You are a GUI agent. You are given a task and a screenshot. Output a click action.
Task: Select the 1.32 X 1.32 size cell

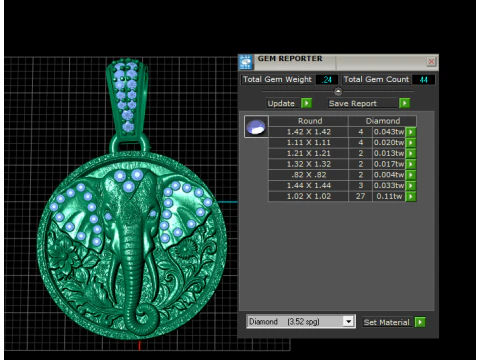click(308, 164)
